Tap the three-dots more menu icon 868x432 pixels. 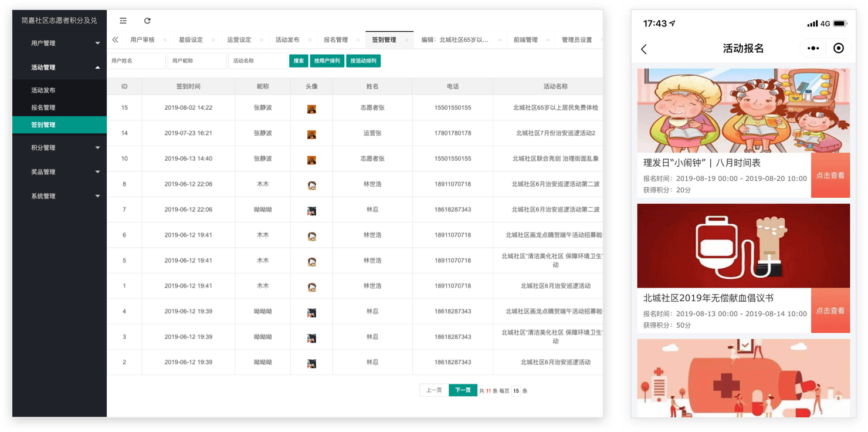pos(813,48)
